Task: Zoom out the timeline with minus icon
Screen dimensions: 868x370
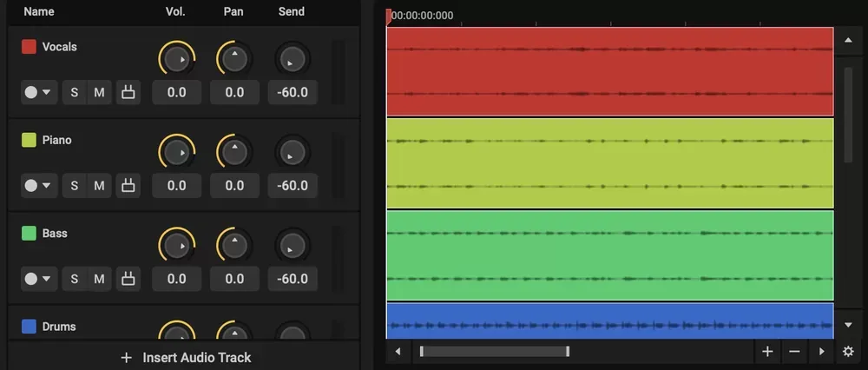Action: [794, 351]
